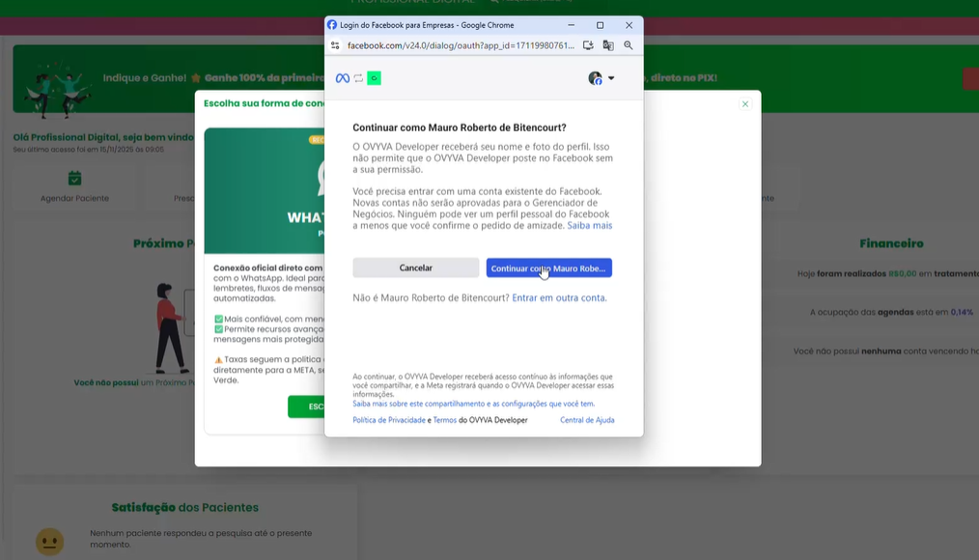This screenshot has width=979, height=560.
Task: Open the Central de Ajuda link
Action: (587, 420)
